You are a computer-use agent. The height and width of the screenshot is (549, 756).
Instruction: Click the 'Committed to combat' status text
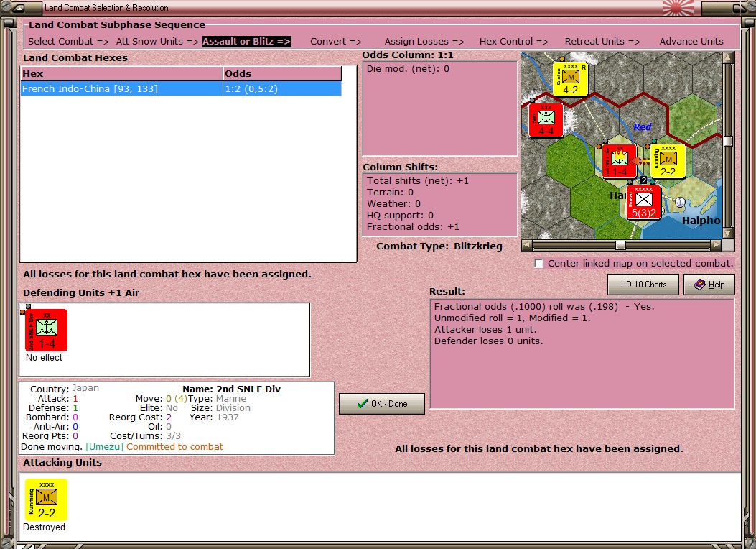click(x=175, y=447)
